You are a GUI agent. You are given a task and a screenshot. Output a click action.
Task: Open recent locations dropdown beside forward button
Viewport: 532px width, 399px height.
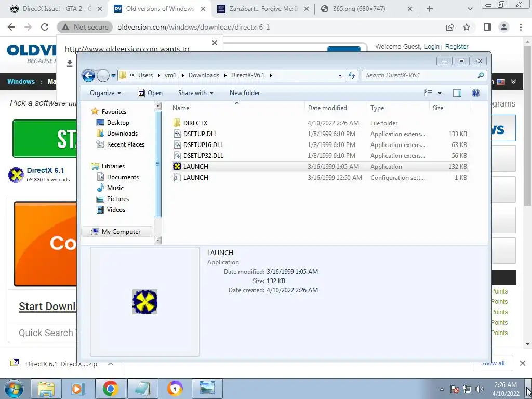(113, 75)
